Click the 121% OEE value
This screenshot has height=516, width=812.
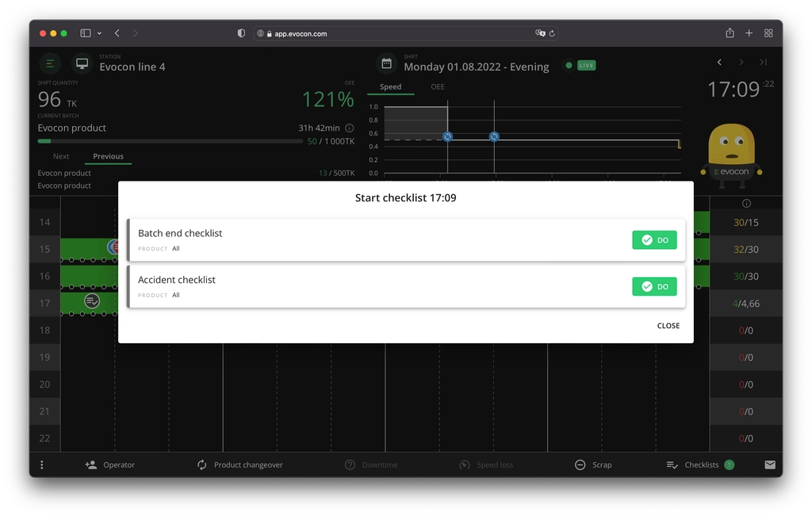pyautogui.click(x=327, y=99)
